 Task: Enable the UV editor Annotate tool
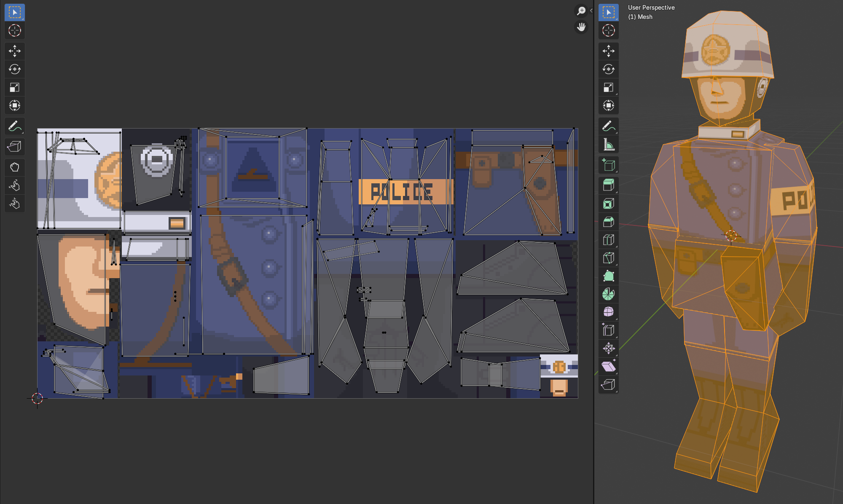tap(15, 126)
